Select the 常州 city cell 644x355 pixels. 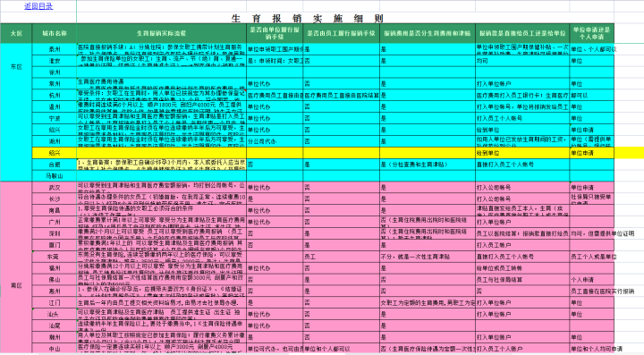tap(55, 84)
